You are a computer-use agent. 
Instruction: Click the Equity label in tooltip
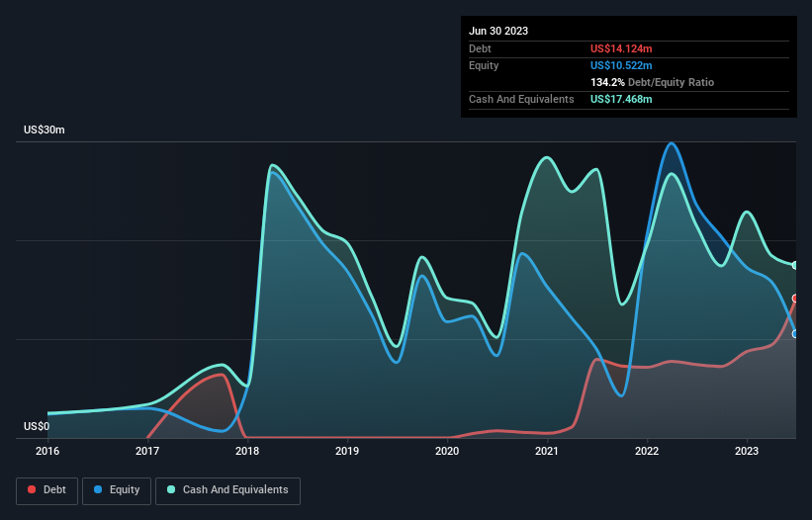coord(484,65)
